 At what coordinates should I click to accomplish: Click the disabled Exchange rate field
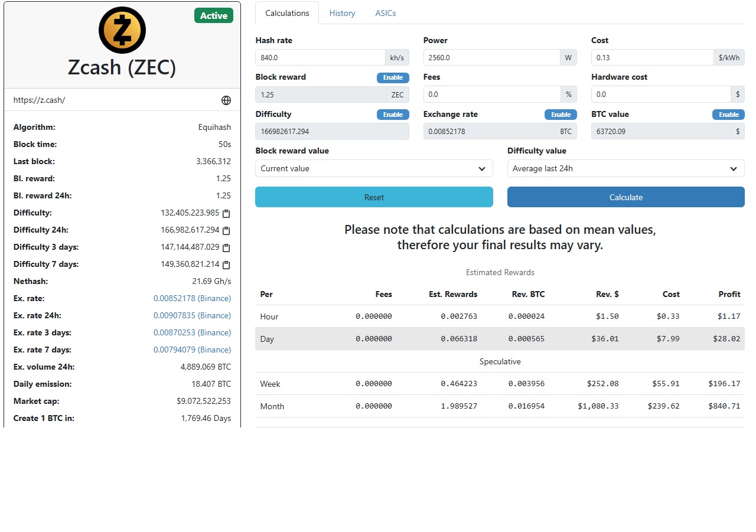point(489,132)
